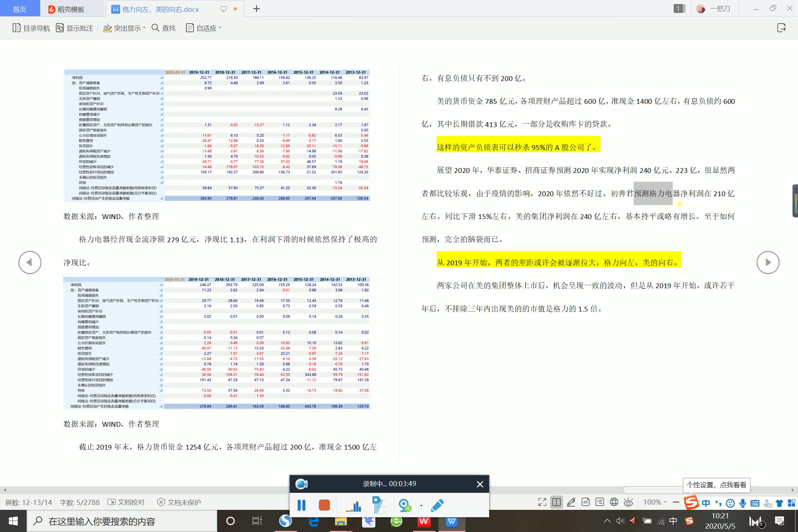
Task: Toggle Sogou 中 Chinese/English mode
Action: tap(706, 503)
